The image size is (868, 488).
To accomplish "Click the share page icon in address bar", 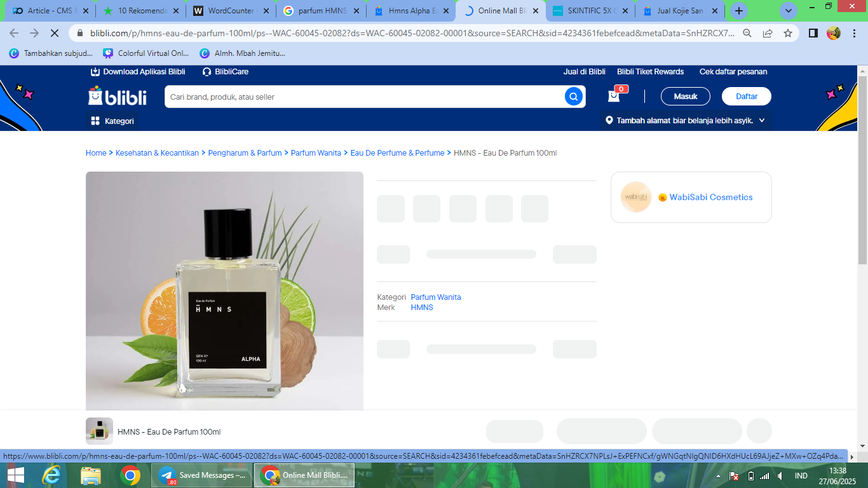I will (x=768, y=33).
